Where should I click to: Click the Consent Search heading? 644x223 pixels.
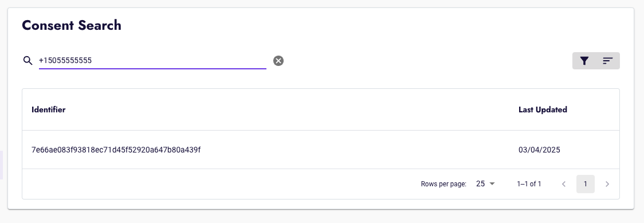[72, 25]
